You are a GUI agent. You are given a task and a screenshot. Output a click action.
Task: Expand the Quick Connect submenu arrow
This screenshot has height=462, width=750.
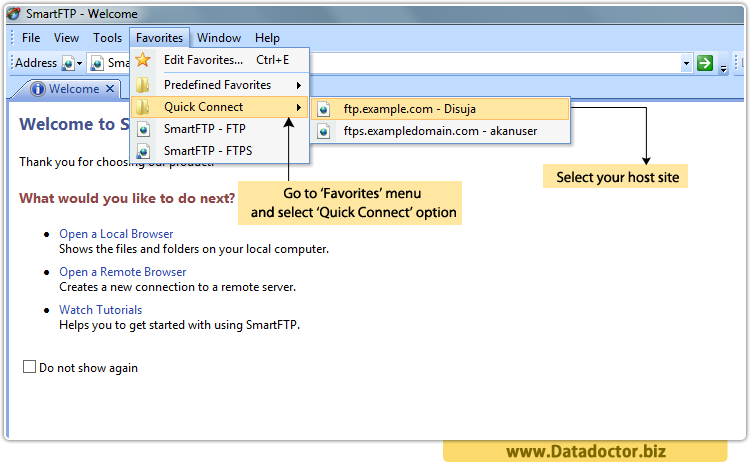point(298,108)
